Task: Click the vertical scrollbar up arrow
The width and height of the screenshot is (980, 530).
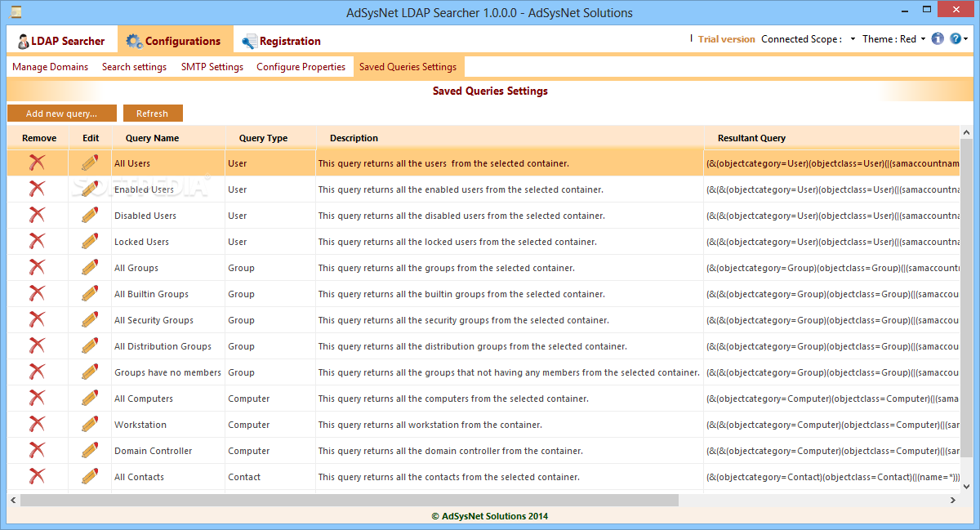Action: (966, 132)
